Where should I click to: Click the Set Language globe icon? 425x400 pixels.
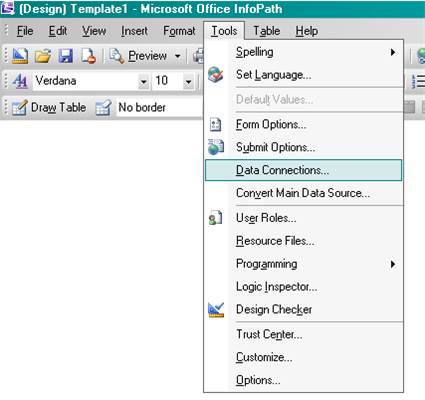215,75
